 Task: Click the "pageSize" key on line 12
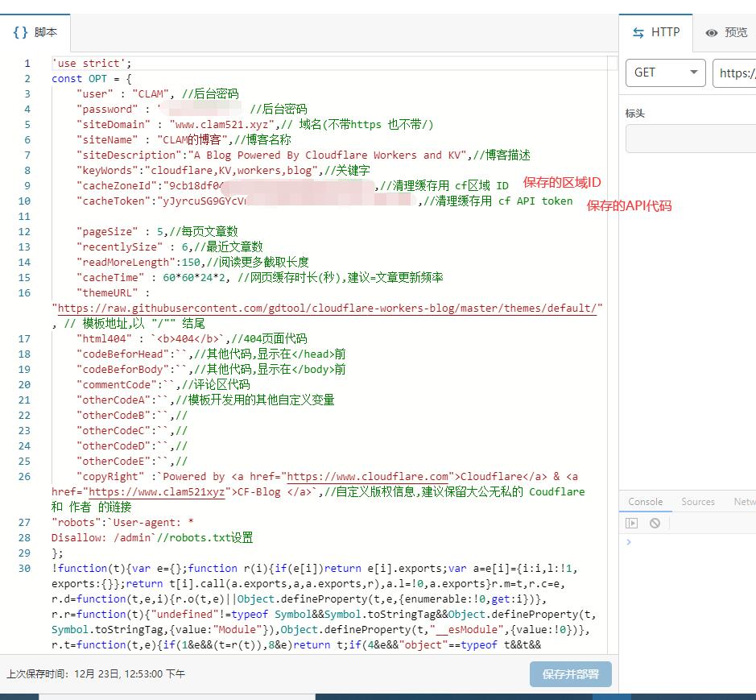[107, 231]
